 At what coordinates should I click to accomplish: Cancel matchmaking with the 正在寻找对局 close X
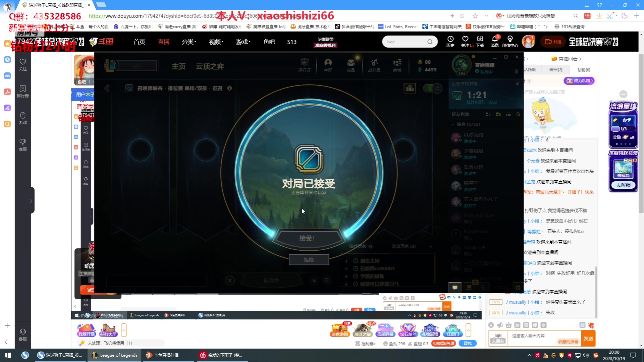(517, 84)
